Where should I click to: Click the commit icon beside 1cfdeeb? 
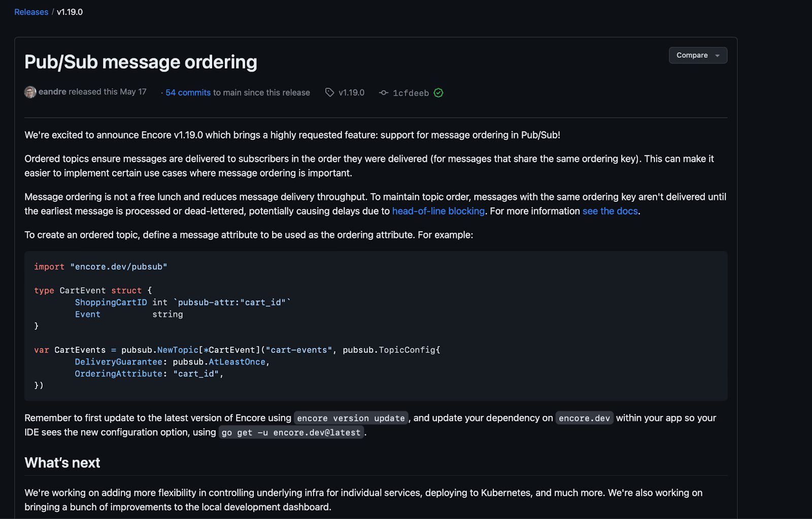384,92
